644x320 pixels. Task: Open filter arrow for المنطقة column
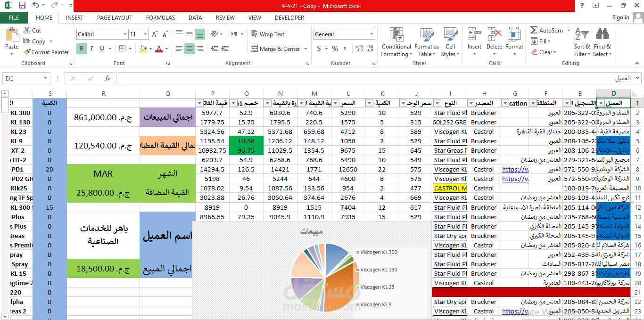tap(534, 103)
